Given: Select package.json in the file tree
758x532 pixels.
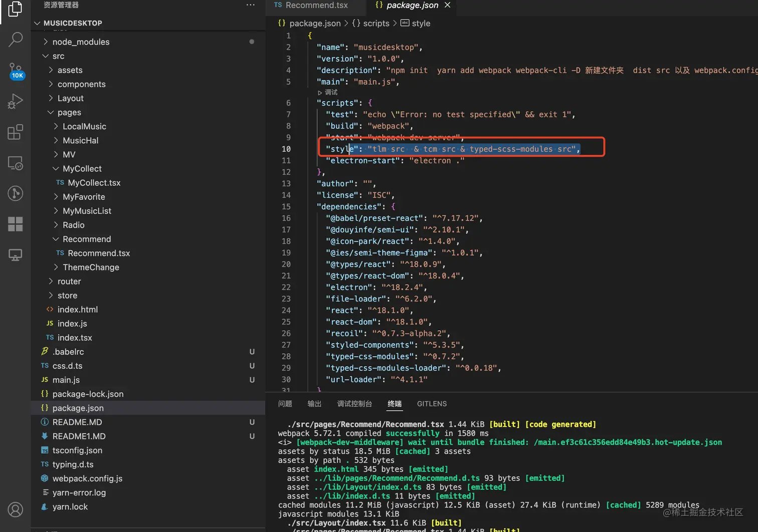Looking at the screenshot, I should click(148, 408).
